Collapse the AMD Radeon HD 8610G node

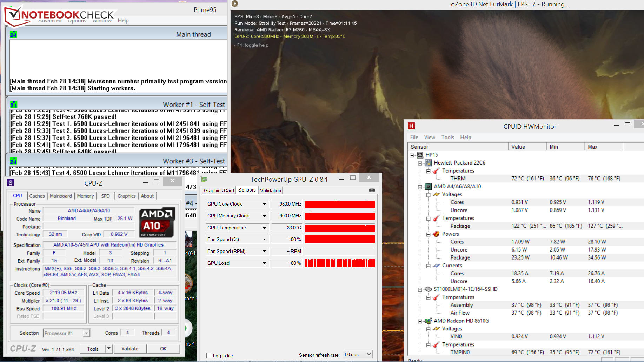[x=420, y=321]
